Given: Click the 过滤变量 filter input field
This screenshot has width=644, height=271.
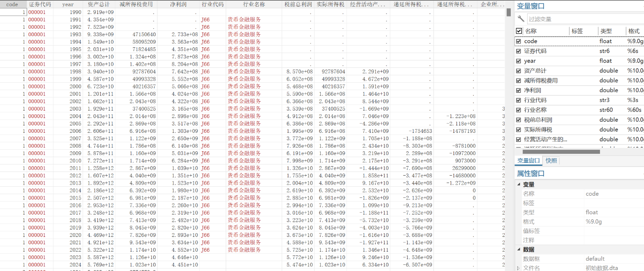Looking at the screenshot, I should (586, 19).
